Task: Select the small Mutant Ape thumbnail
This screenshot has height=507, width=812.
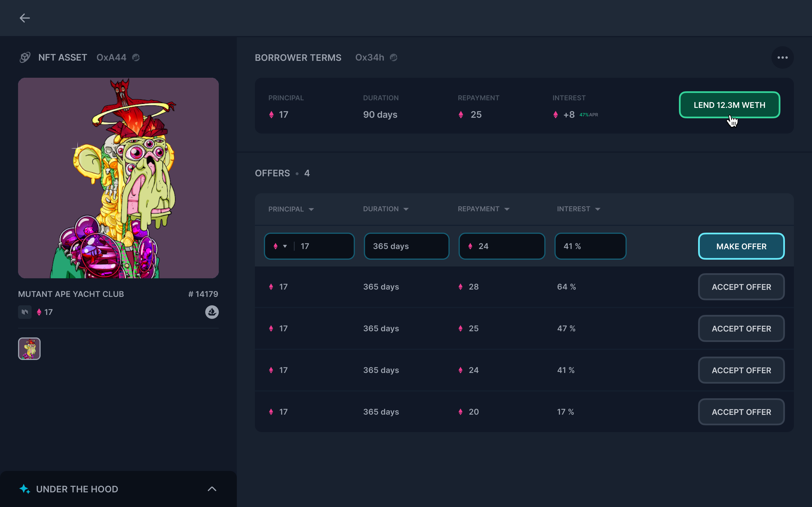Action: (30, 349)
